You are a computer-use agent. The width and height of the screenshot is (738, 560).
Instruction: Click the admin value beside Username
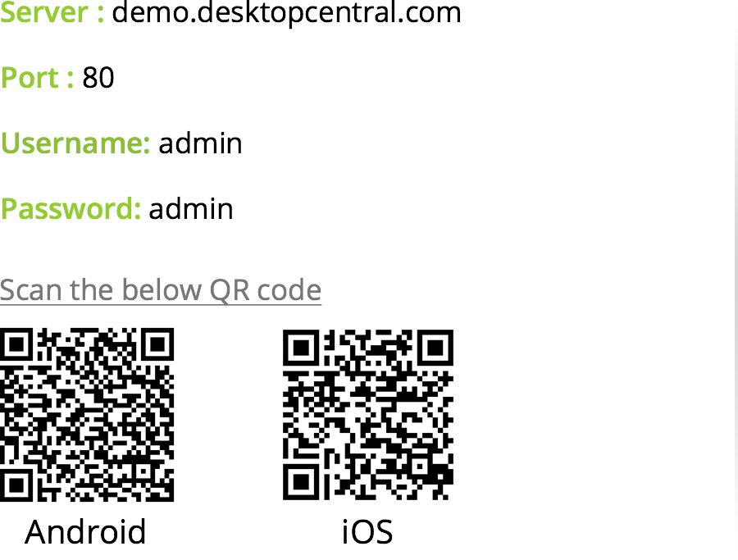pos(201,143)
